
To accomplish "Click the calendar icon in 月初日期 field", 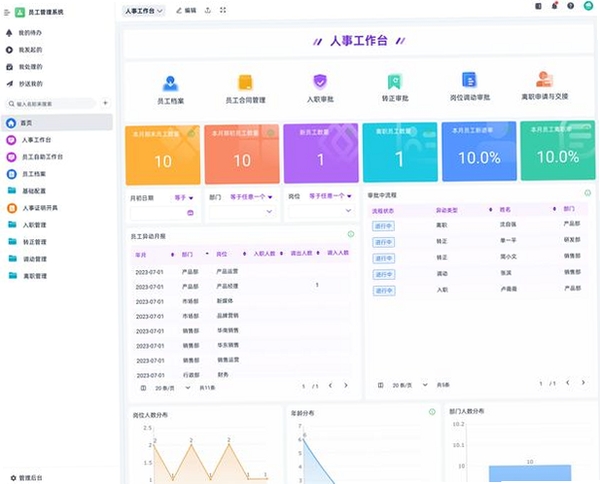I will (190, 213).
